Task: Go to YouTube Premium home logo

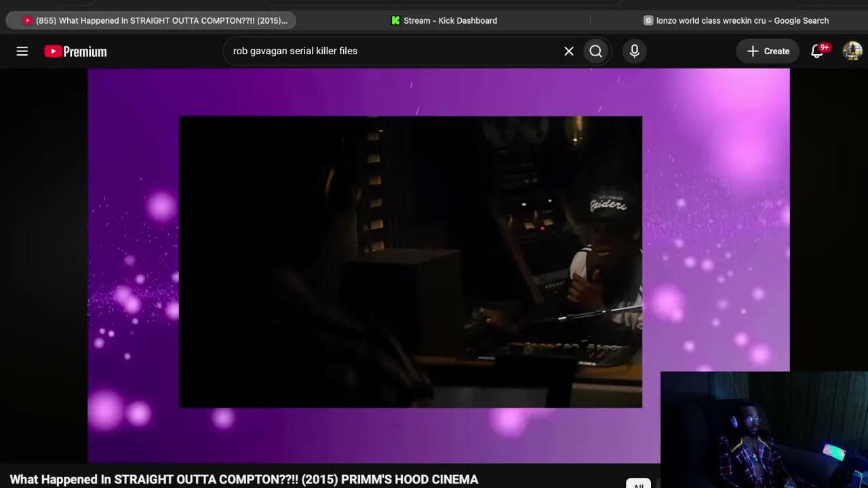Action: (x=75, y=52)
